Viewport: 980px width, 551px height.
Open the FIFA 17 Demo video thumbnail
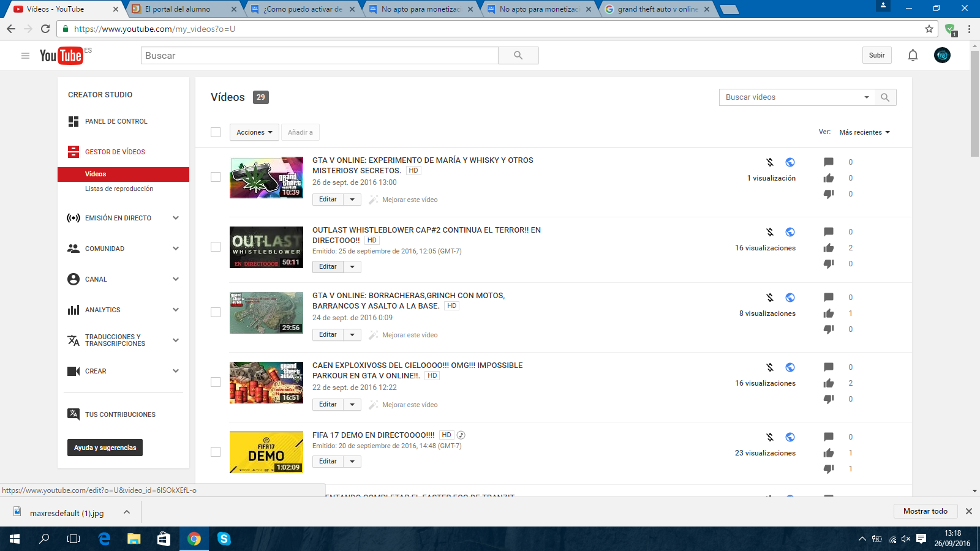266,452
